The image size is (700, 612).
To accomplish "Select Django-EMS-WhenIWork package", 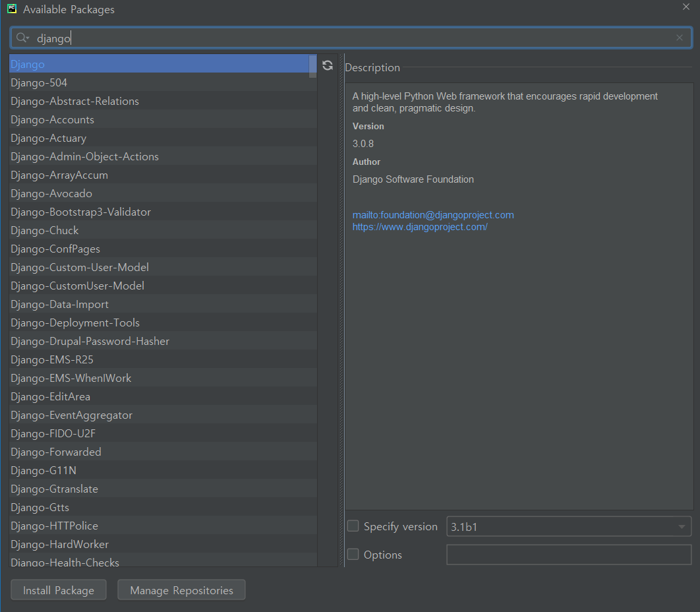I will 163,378.
